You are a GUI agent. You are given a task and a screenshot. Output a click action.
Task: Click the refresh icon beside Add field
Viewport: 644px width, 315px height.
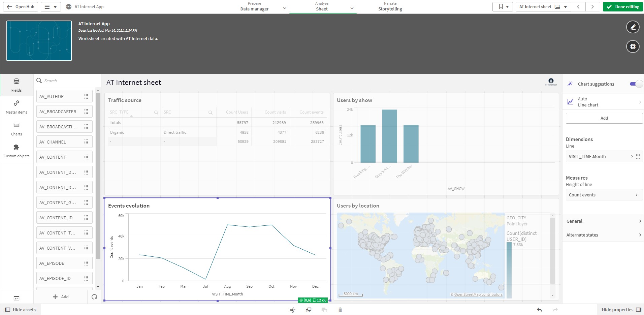[94, 297]
